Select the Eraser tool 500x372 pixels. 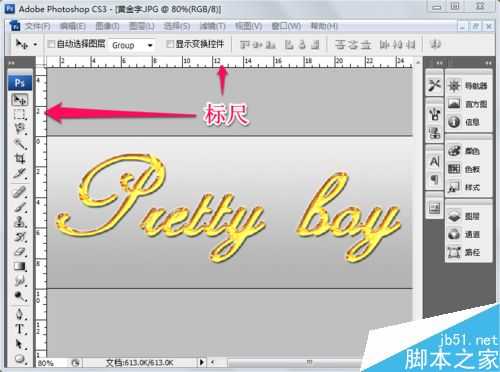(x=20, y=252)
